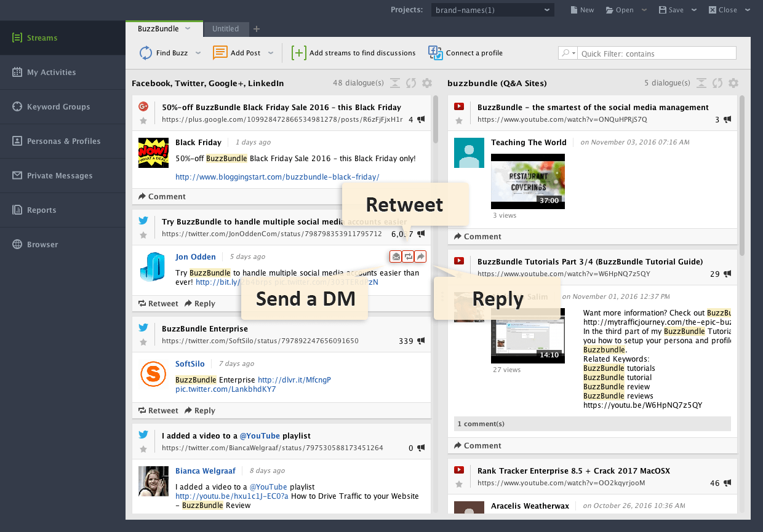
Task: Switch to the Untitled tab
Action: 225,29
